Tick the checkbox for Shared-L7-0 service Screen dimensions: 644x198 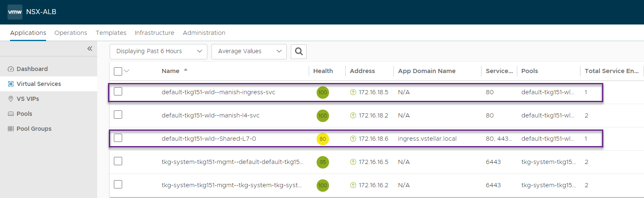[118, 138]
